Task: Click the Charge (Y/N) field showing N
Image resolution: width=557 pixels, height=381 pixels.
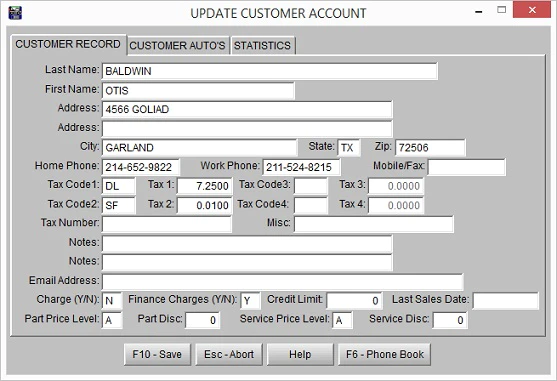Action: (112, 301)
